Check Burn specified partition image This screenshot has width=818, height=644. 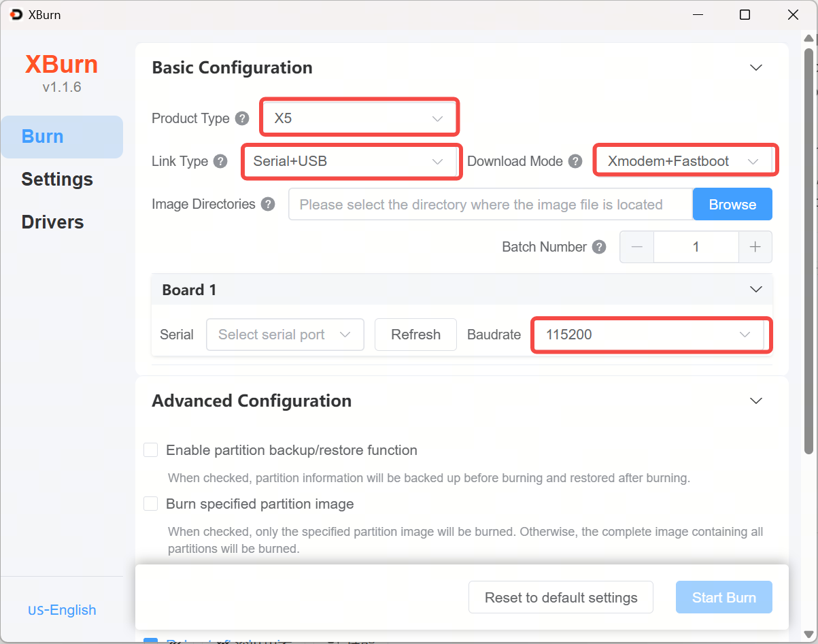[151, 504]
